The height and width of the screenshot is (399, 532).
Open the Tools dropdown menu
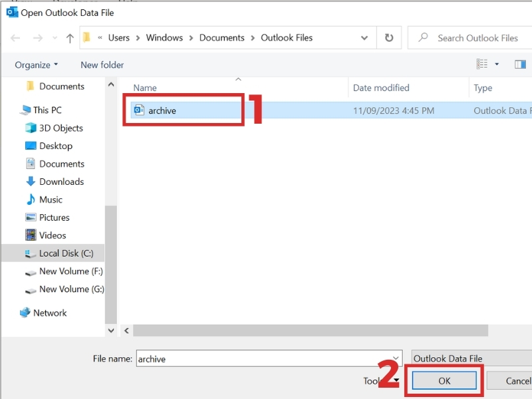(x=380, y=381)
